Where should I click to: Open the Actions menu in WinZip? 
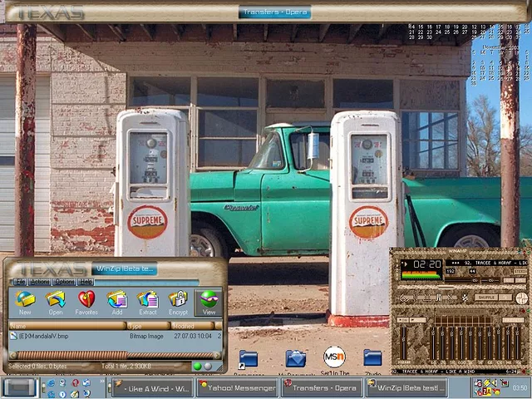point(41,283)
